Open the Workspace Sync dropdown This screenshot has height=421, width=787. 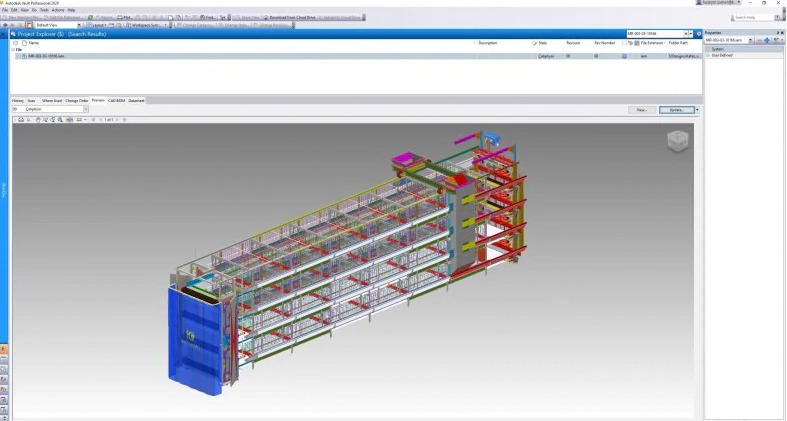(x=146, y=25)
